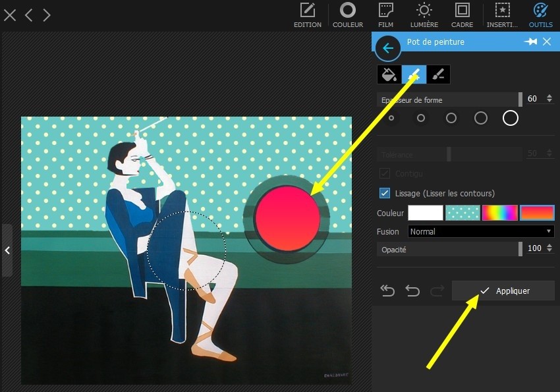Choose the third brush size circle
Viewport: 560px width, 392px height.
click(451, 118)
